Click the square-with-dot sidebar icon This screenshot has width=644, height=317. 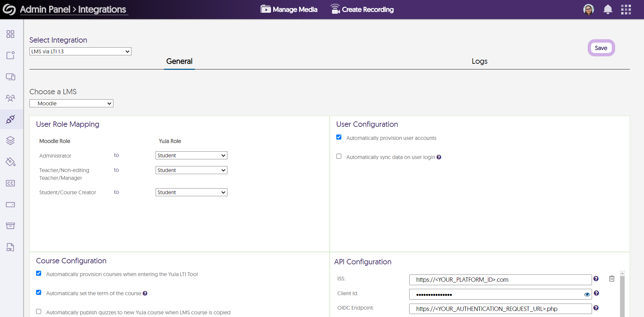pyautogui.click(x=10, y=55)
